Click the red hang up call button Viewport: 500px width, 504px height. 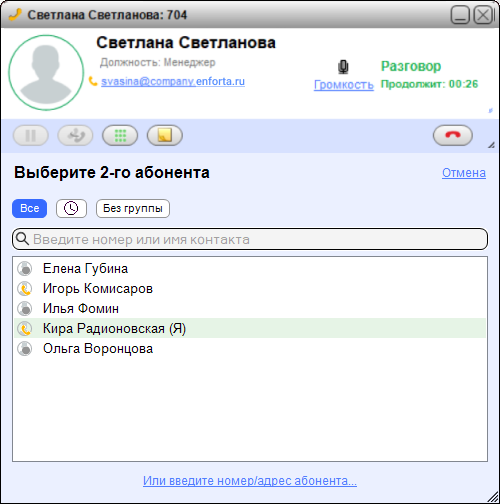pyautogui.click(x=453, y=135)
